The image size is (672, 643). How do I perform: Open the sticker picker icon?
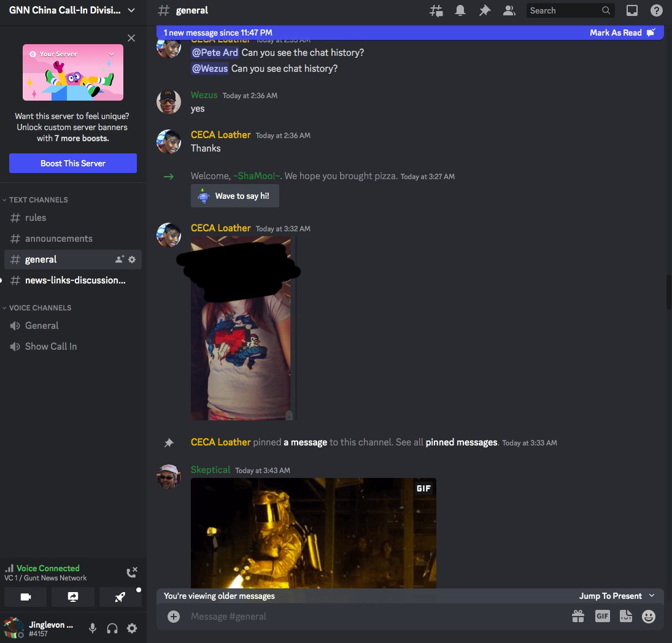[x=626, y=617]
